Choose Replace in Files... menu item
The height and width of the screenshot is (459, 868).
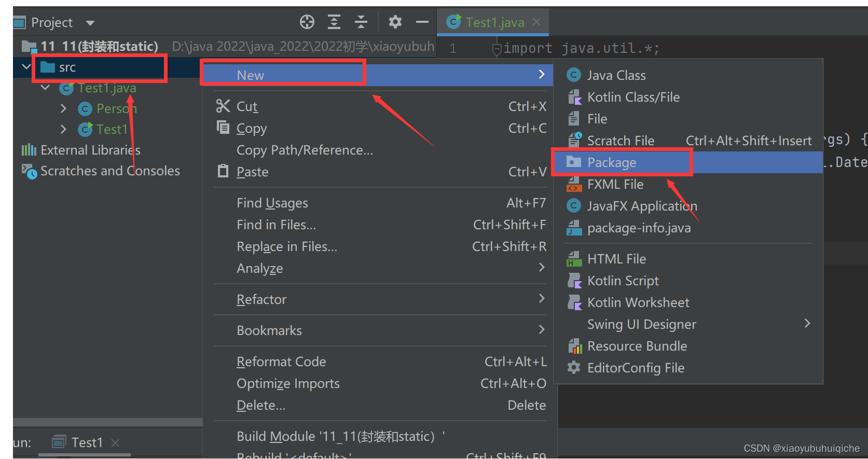(x=380, y=246)
